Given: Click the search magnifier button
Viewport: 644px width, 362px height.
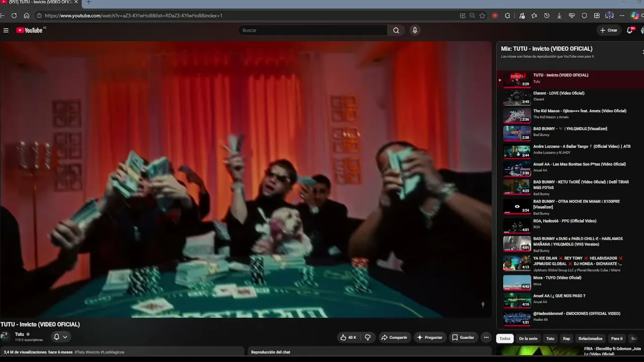Looking at the screenshot, I should 396,30.
